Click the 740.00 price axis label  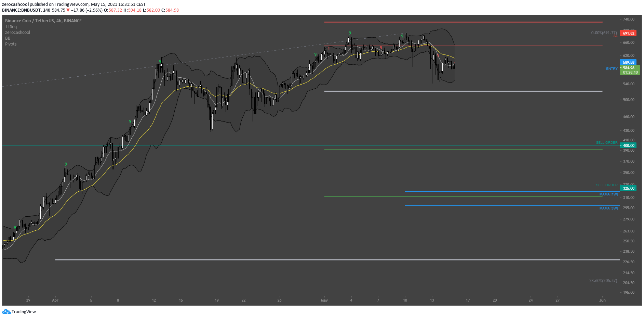[x=629, y=19]
